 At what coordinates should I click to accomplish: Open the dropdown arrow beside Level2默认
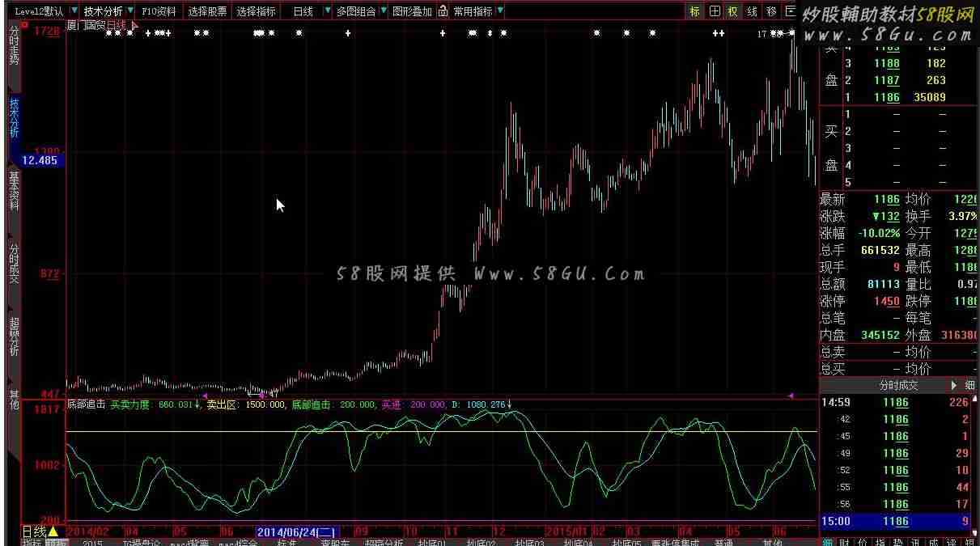(74, 11)
